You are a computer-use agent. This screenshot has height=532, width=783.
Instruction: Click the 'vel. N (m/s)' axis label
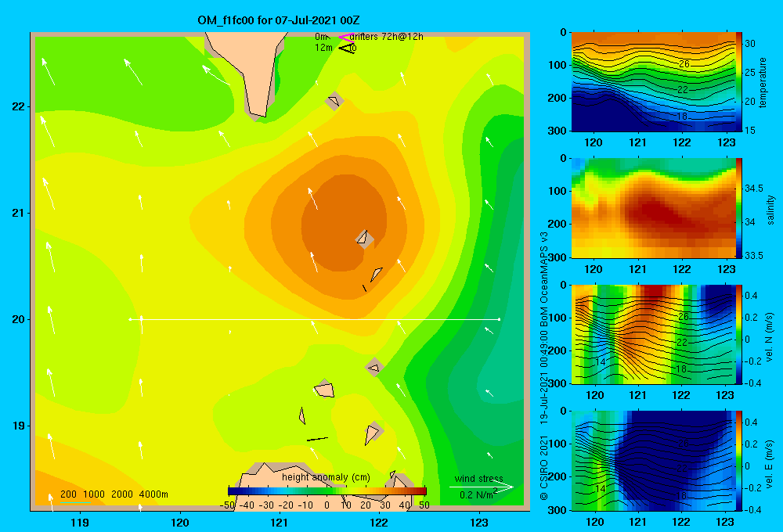point(770,337)
